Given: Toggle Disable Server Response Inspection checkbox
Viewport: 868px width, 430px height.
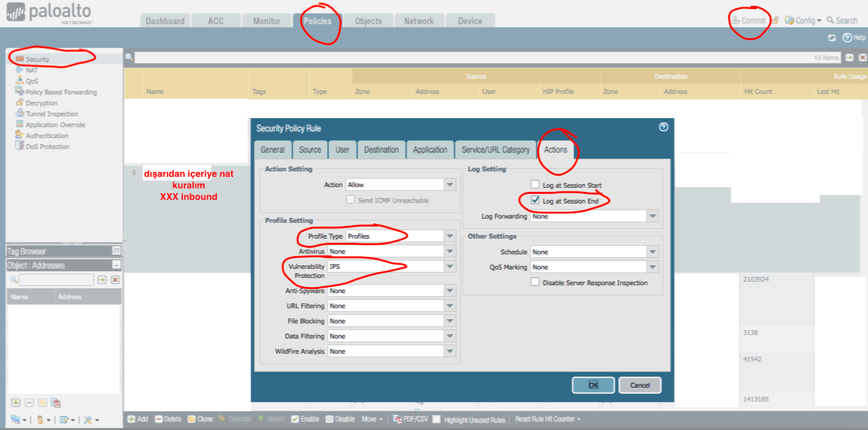Looking at the screenshot, I should [535, 282].
